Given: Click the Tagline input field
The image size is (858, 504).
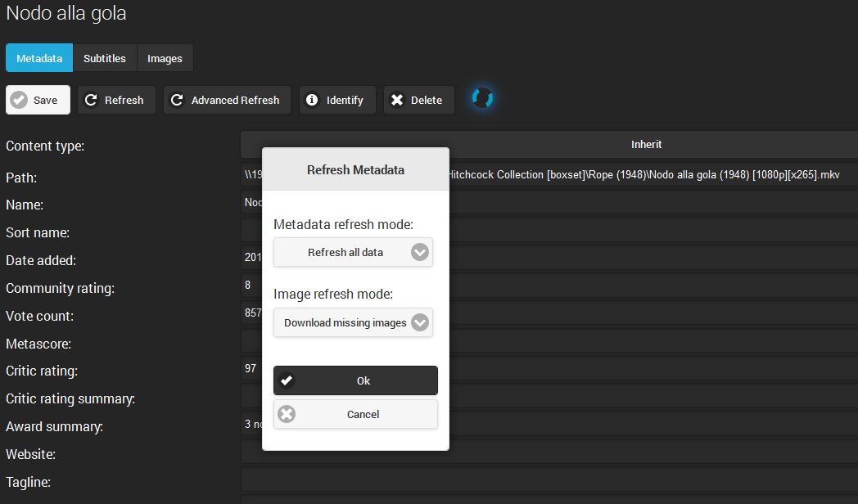Looking at the screenshot, I should (x=549, y=479).
